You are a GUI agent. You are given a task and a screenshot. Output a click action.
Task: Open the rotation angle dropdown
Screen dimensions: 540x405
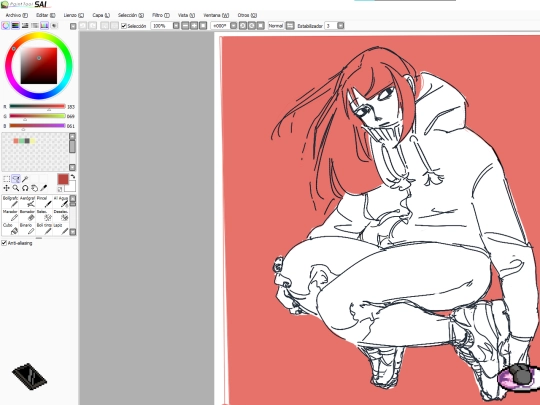click(x=233, y=26)
